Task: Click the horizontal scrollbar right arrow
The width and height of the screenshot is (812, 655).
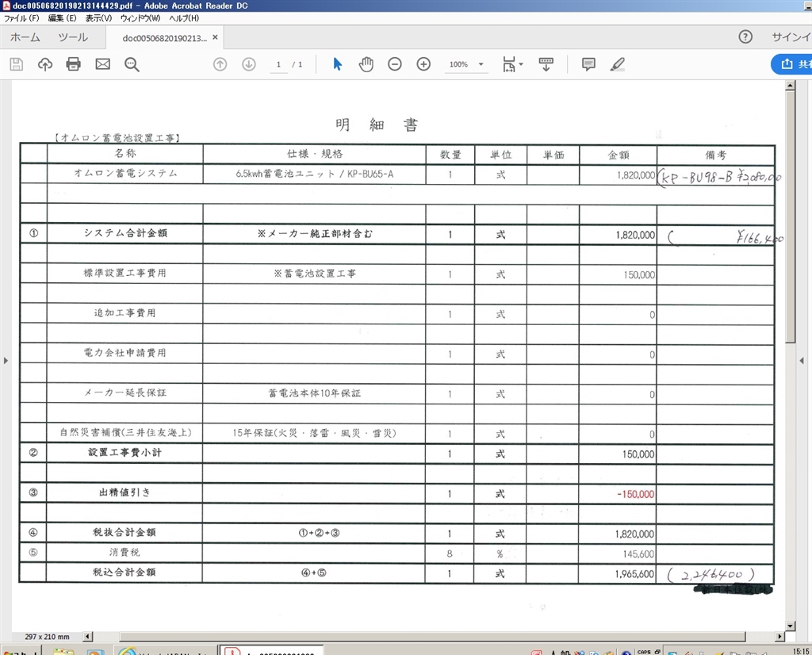Action: [780, 636]
